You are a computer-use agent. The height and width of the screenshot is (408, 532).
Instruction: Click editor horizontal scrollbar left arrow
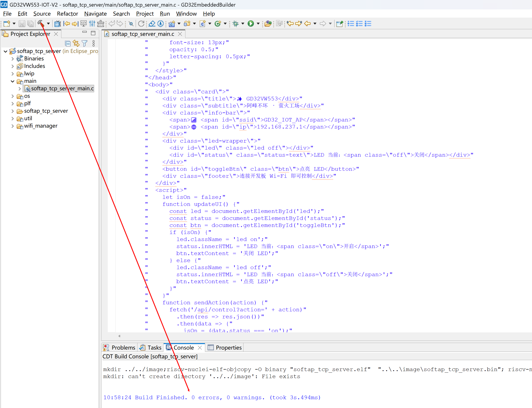[119, 336]
